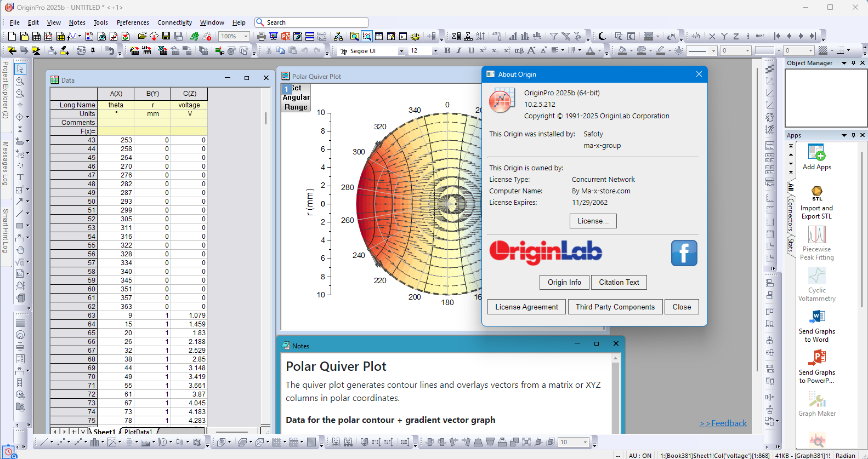Image resolution: width=868 pixels, height=459 pixels.
Task: Open the Apps panel menu arrow
Action: click(x=844, y=135)
